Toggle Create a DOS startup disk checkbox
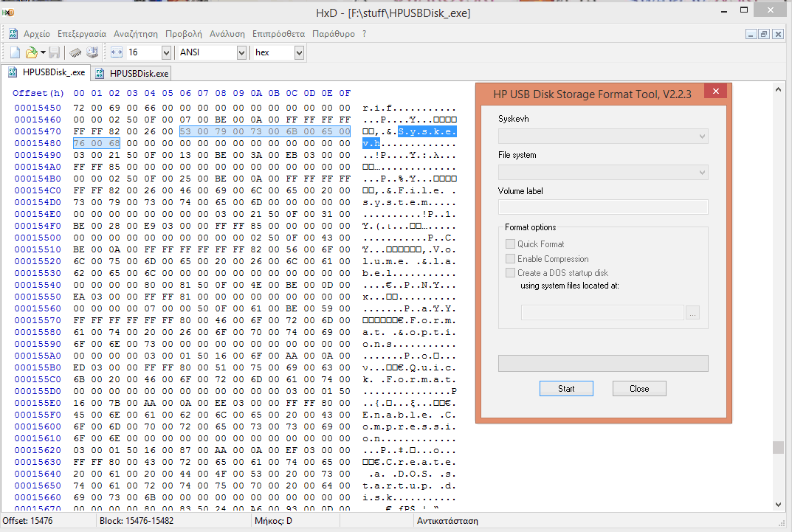Image resolution: width=792 pixels, height=532 pixels. pyautogui.click(x=510, y=273)
